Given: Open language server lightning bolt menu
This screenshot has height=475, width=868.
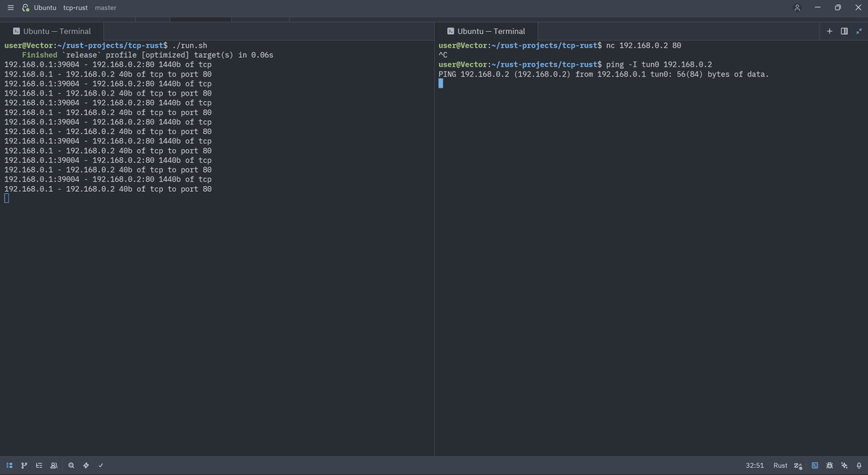Looking at the screenshot, I should 86,466.
